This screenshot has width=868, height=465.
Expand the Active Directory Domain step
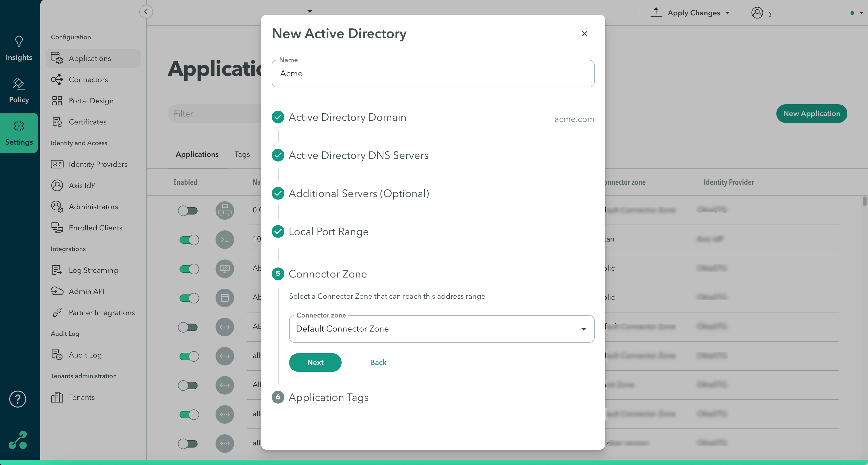[x=347, y=117]
